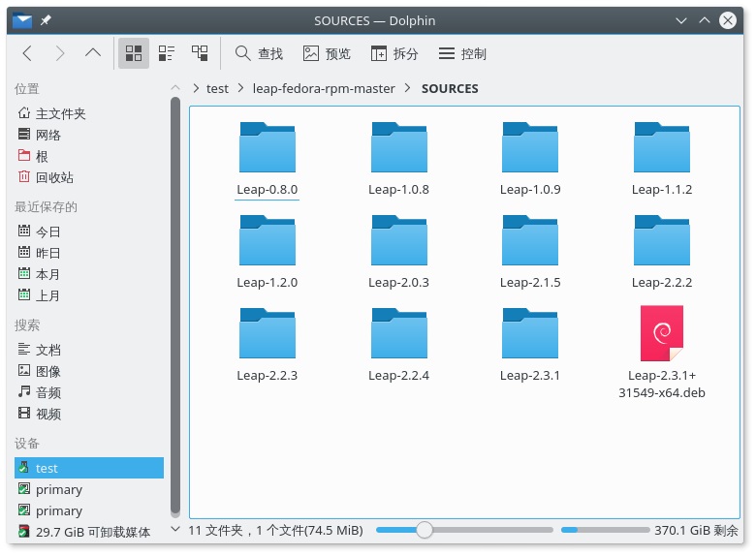Open 主文件夹 home in places
This screenshot has height=556, width=756.
tap(89, 113)
